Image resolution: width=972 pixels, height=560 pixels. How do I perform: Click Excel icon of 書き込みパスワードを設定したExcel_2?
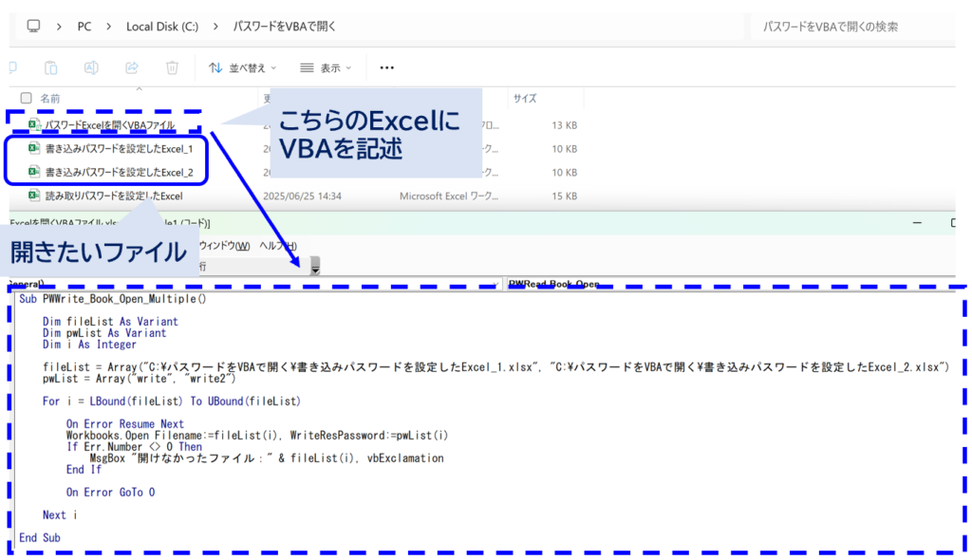(x=34, y=172)
